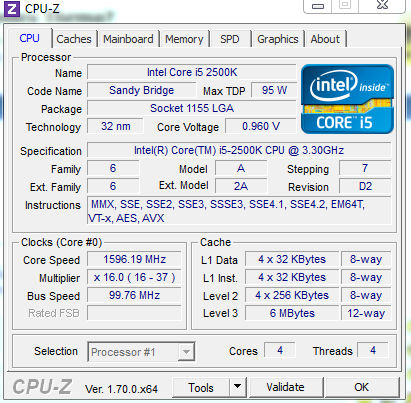Image resolution: width=411 pixels, height=403 pixels.
Task: Click the L1 Data associativity 8-way
Action: pos(366,259)
